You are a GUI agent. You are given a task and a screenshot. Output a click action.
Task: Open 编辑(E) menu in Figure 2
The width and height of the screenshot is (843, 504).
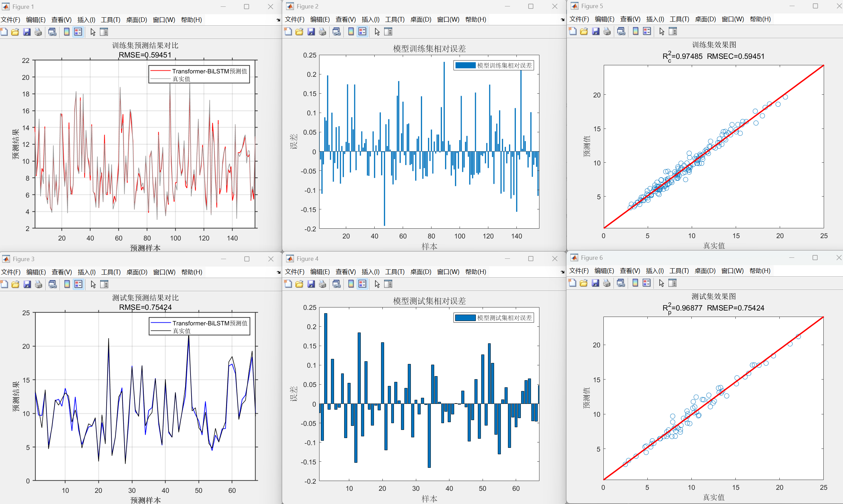click(320, 19)
